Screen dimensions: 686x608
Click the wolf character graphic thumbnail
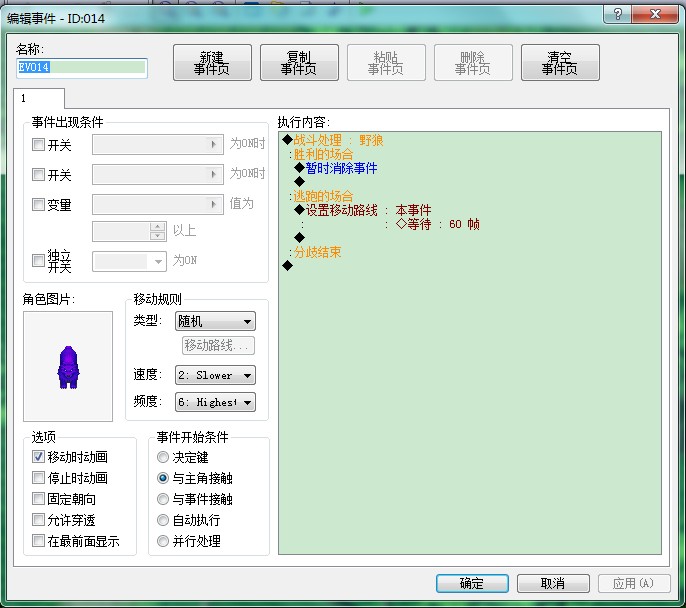click(x=68, y=367)
